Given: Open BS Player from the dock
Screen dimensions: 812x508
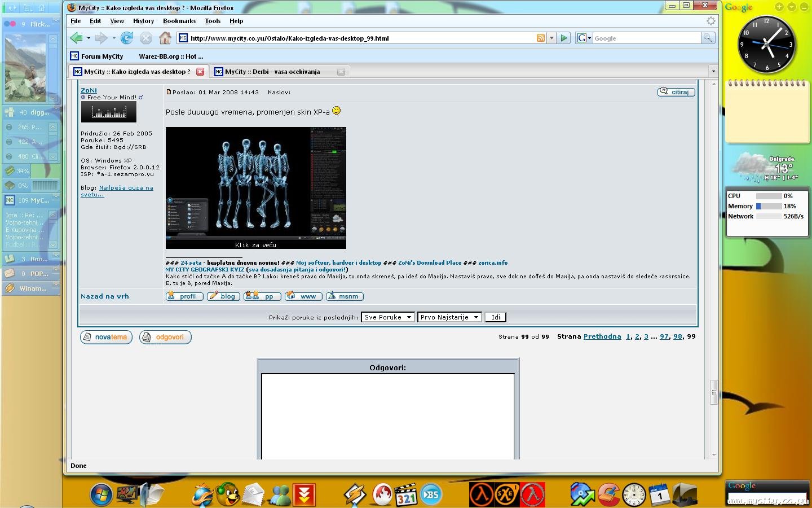Looking at the screenshot, I should [x=431, y=494].
